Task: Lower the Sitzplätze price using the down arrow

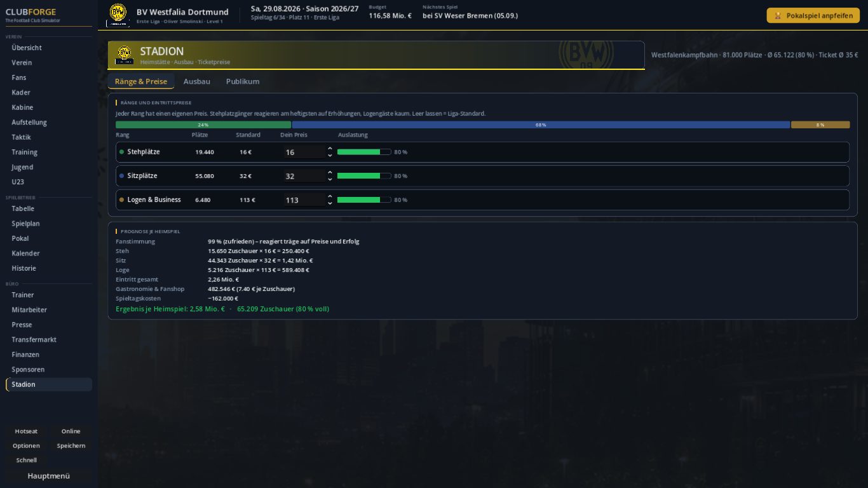Action: (330, 179)
